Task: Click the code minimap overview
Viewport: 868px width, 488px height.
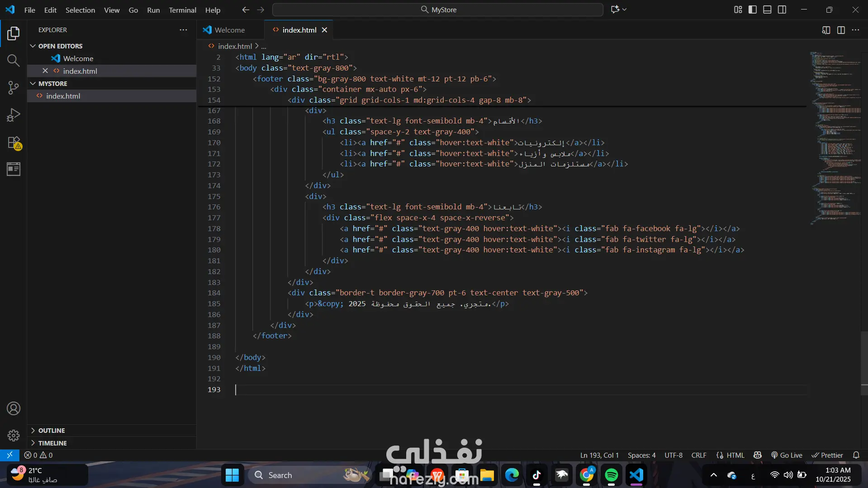Action: [x=835, y=136]
